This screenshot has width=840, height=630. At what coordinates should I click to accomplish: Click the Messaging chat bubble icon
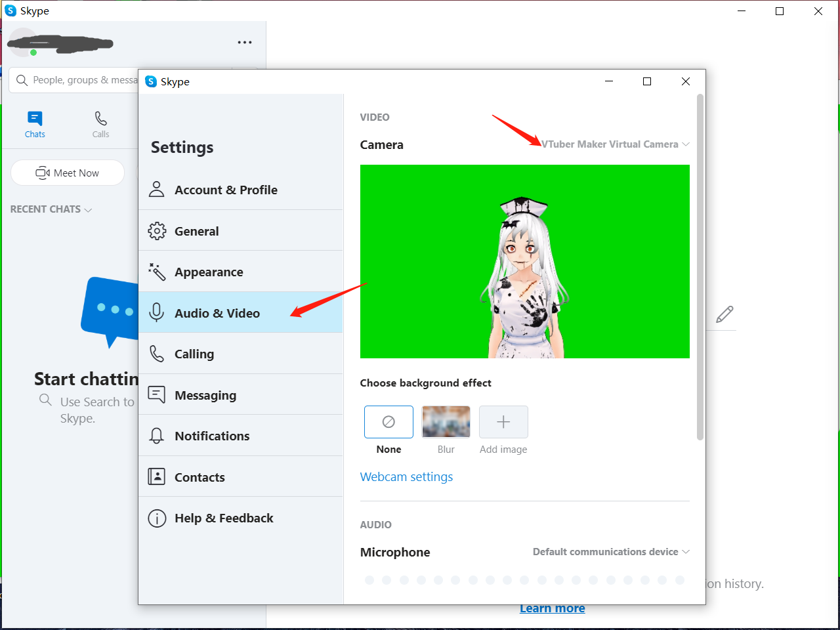[x=157, y=394]
